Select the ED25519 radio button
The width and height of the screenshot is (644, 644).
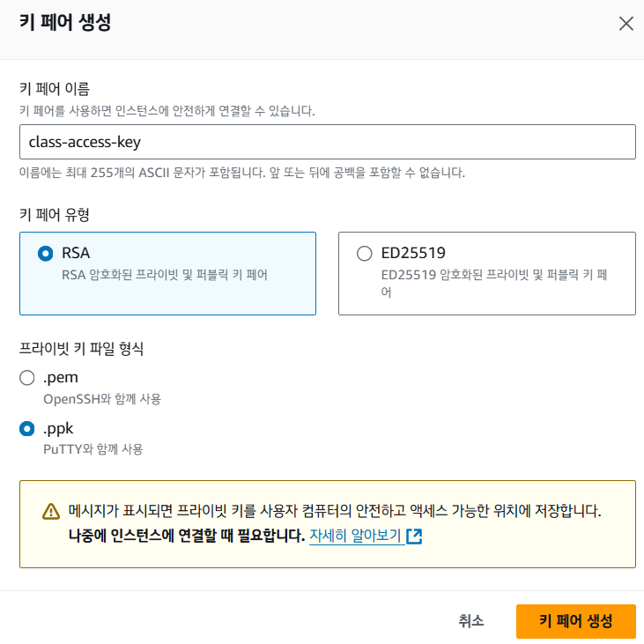coord(365,254)
